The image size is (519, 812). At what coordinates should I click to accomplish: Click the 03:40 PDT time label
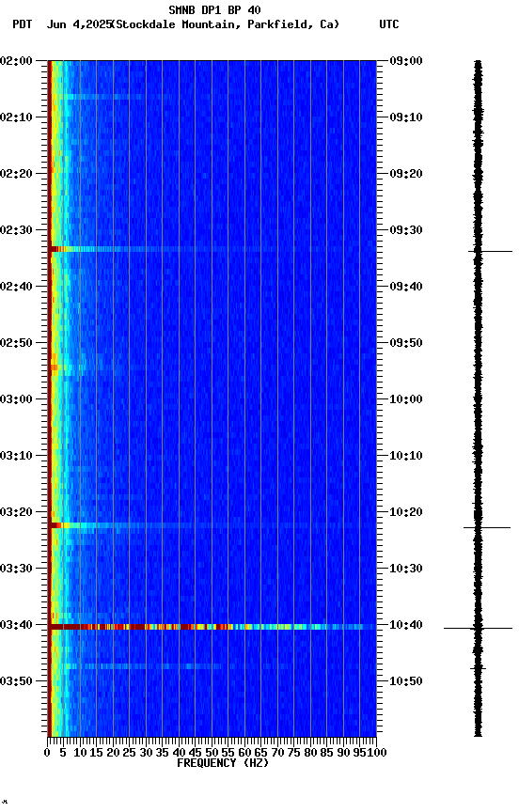pos(16,625)
